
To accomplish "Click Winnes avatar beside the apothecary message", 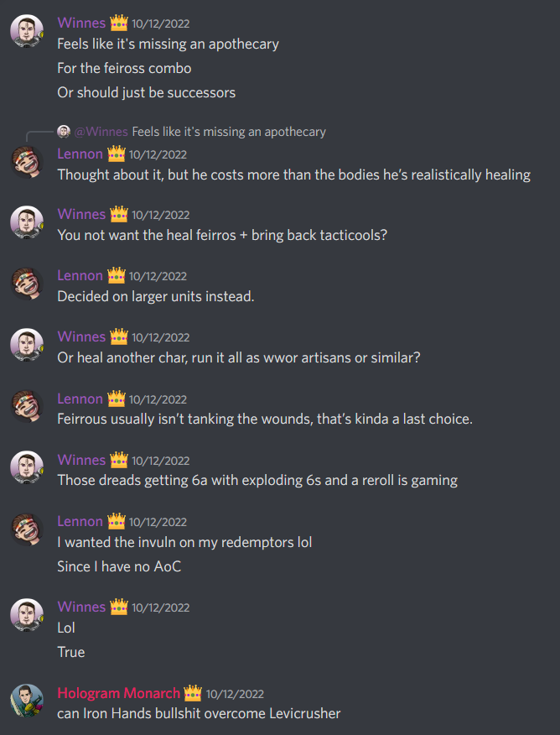I will click(27, 31).
